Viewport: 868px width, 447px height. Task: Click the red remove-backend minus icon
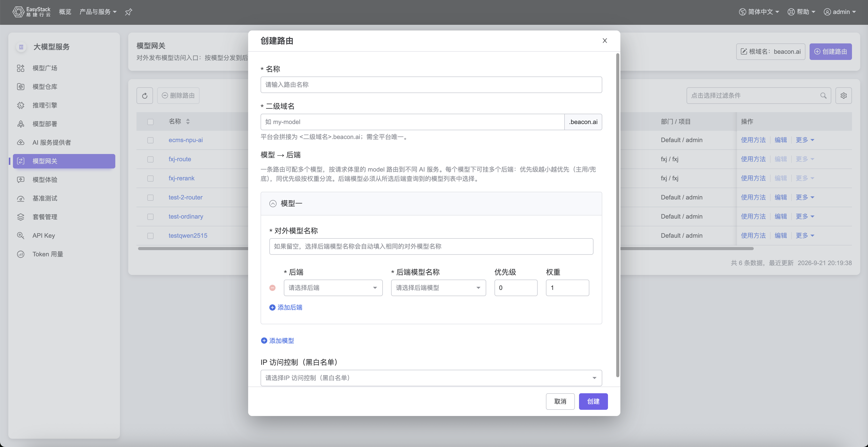273,288
